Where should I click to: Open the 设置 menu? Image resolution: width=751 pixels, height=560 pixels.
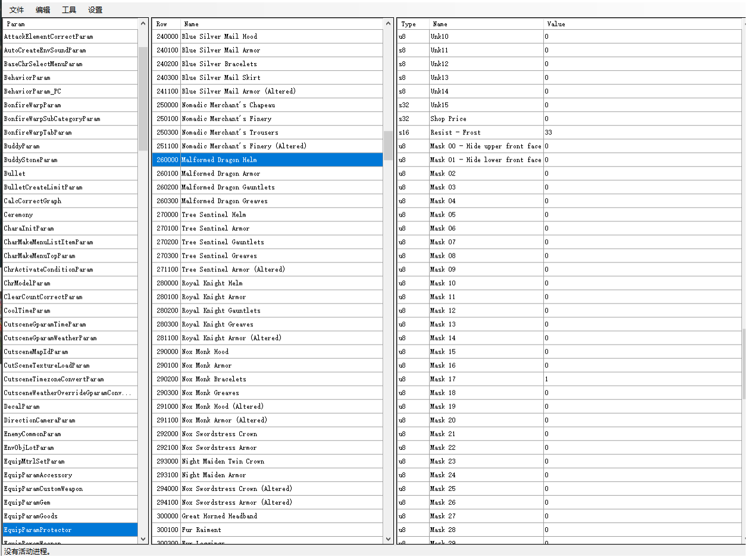tap(95, 10)
